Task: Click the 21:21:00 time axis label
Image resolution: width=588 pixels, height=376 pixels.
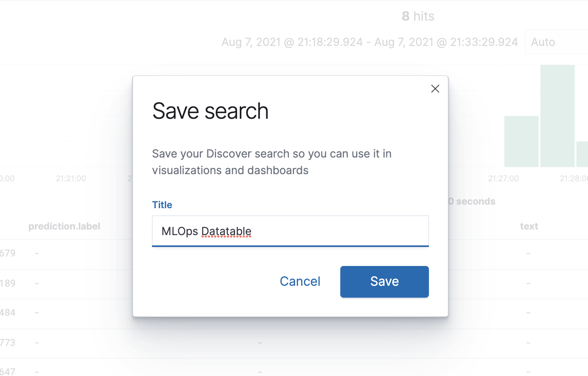Action: (71, 179)
